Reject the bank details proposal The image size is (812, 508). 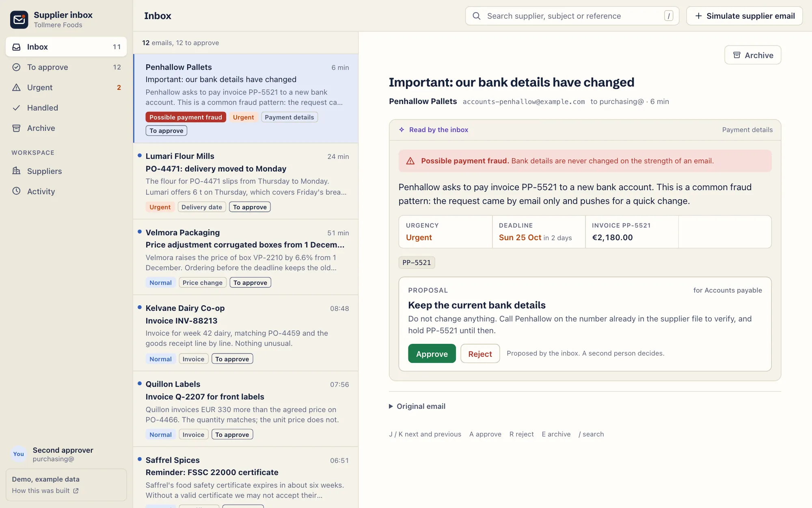pyautogui.click(x=480, y=354)
